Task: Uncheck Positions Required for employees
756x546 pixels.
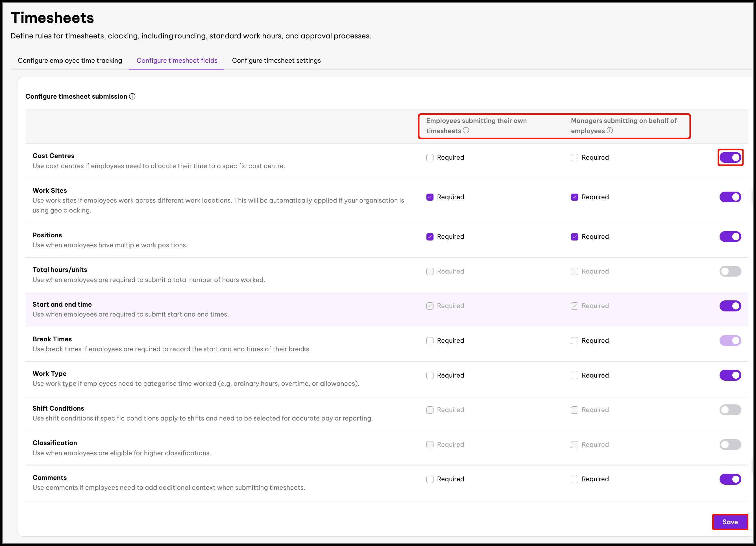Action: pos(430,237)
